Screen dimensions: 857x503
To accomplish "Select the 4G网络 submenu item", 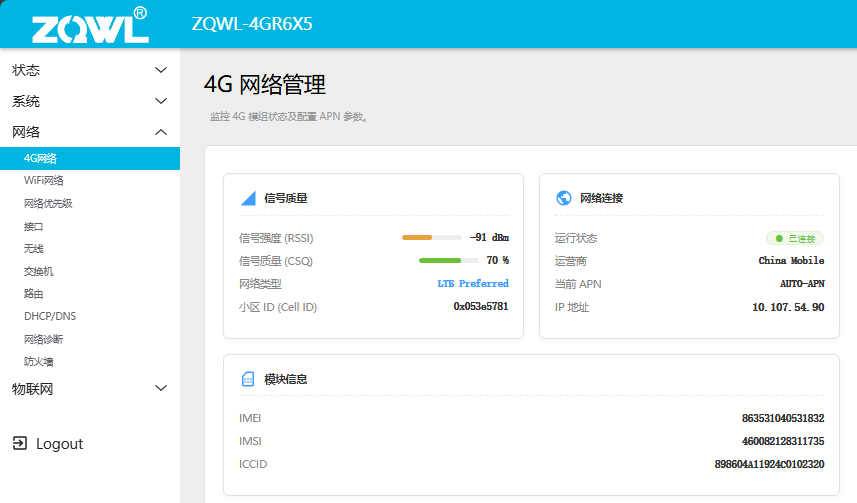I will pos(90,158).
